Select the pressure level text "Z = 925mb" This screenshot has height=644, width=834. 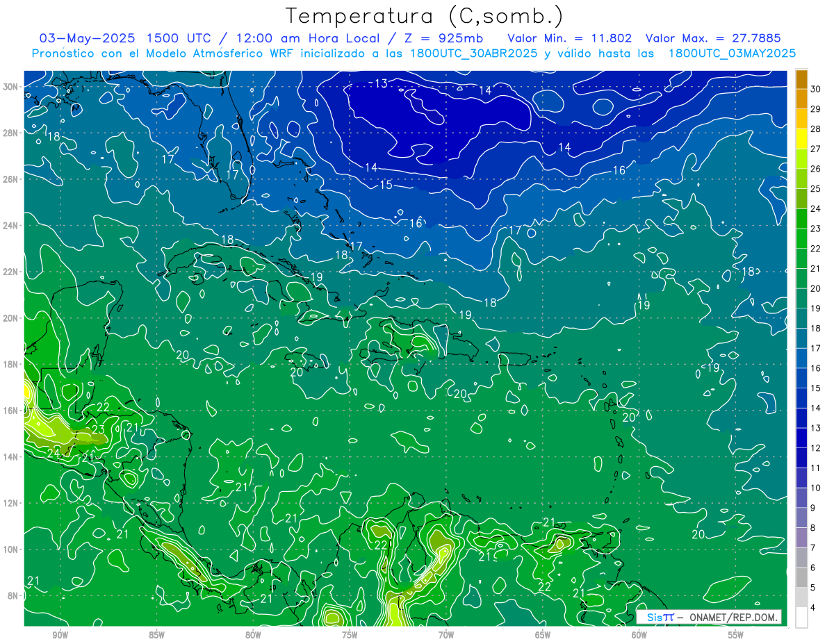point(442,38)
